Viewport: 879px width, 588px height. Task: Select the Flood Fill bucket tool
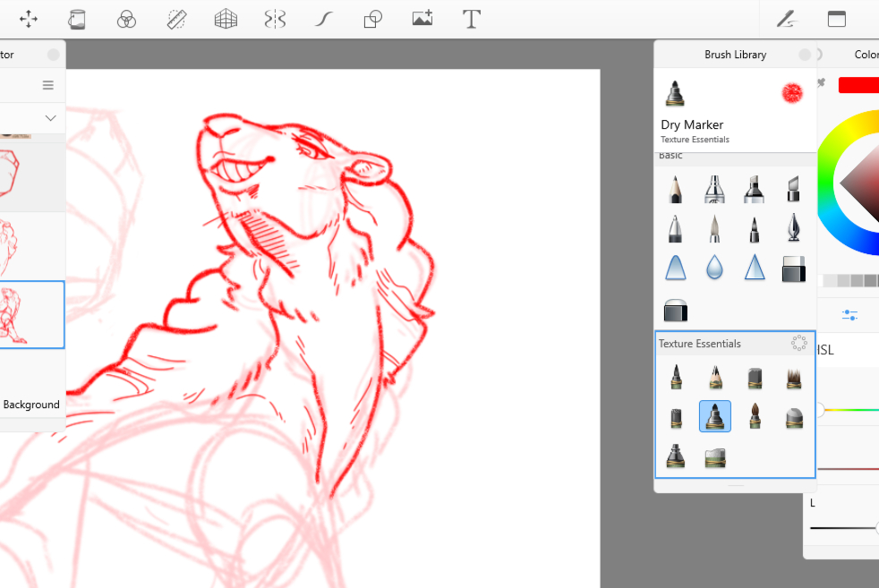click(78, 19)
